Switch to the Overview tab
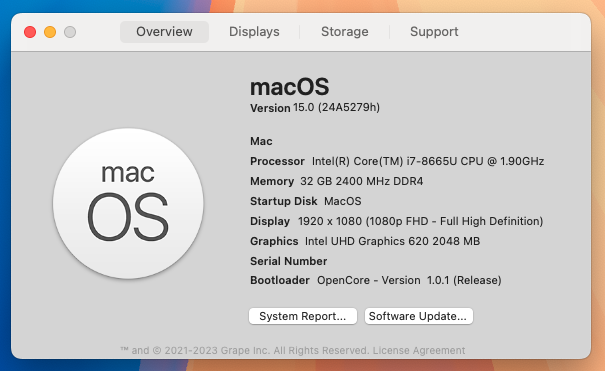Screen dimensions: 605x371 [x=164, y=32]
